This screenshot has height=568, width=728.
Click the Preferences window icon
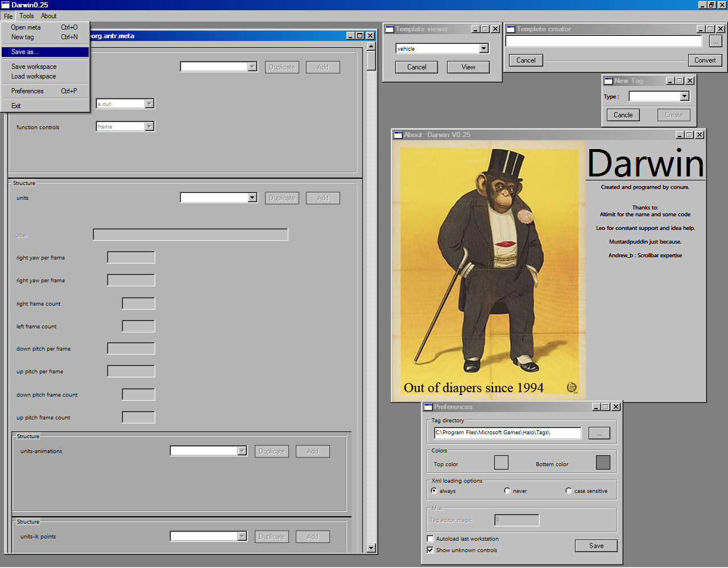point(428,407)
